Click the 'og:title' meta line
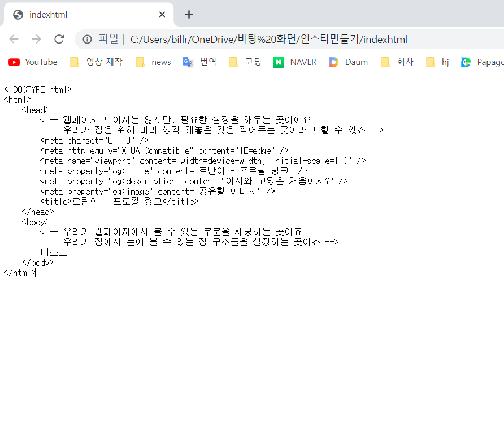Viewport: 504px width, 427px height. click(173, 171)
